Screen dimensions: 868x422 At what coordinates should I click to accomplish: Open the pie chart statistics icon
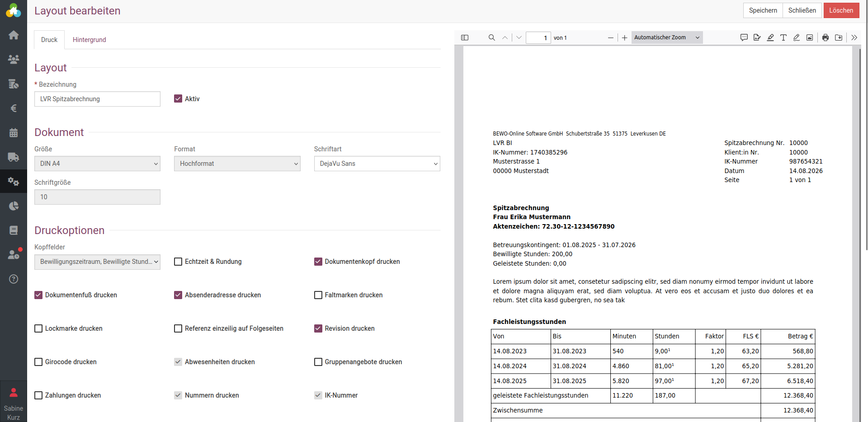point(14,206)
